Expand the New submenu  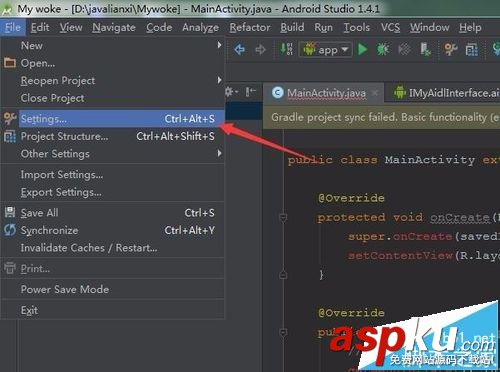(113, 45)
